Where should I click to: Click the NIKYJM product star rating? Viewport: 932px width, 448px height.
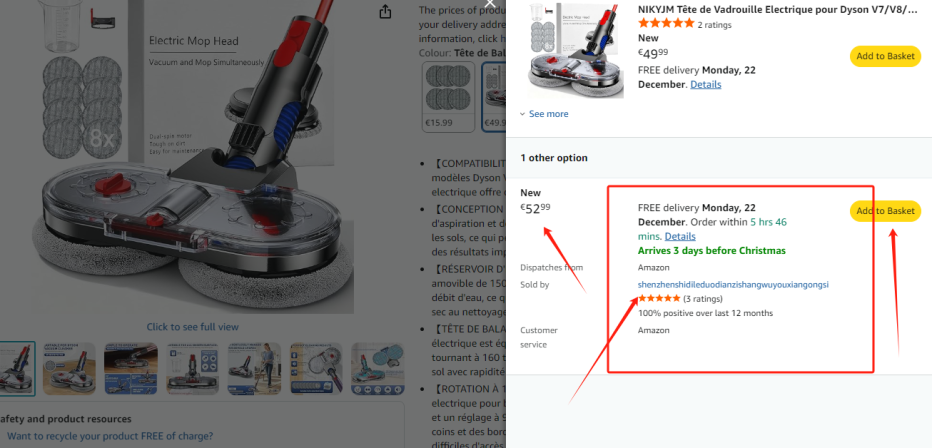(x=666, y=24)
